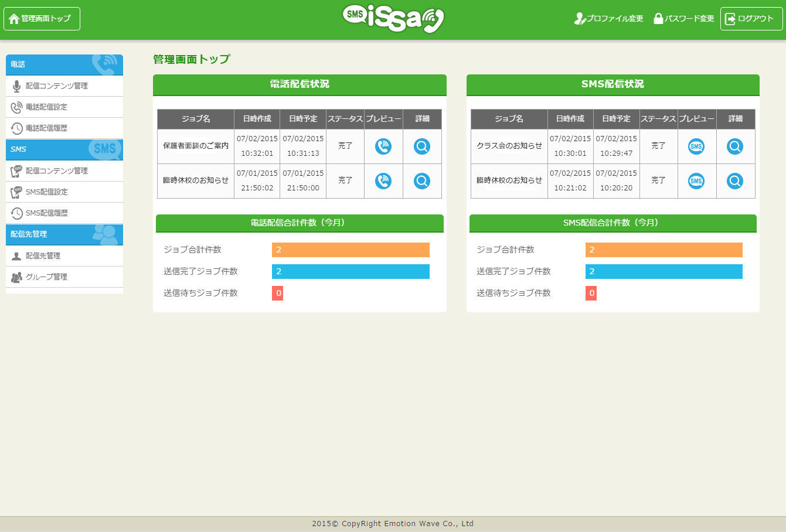Click phone 送信待ちジョブ件数 red bar
This screenshot has height=532, width=786.
278,293
